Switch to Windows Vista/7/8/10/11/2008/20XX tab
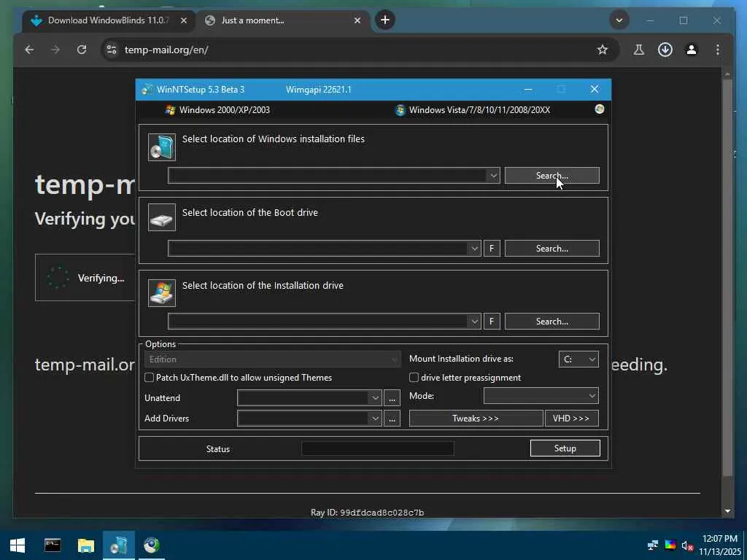The image size is (747, 560). pyautogui.click(x=473, y=110)
